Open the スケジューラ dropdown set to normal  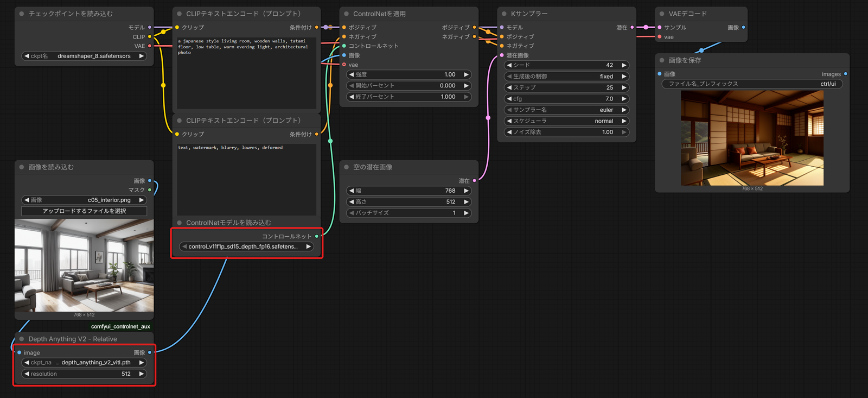[x=566, y=121]
